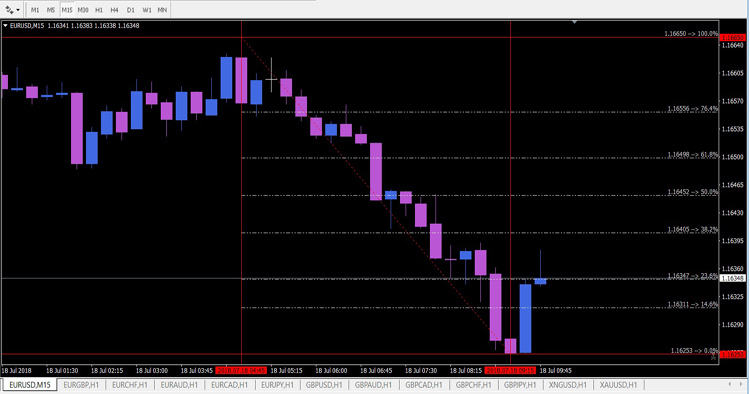Toggle the M15 timeframe button
Screen dimensions: 750x394
coord(67,10)
